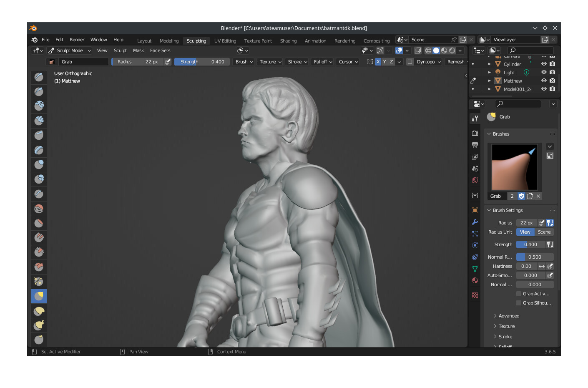This screenshot has height=388, width=588.
Task: Select the Scrape brush tool
Action: coord(39,252)
